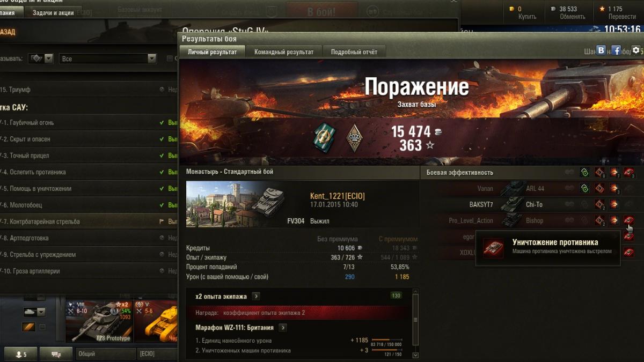Click the destroyed-enemy icon in Bishop row
This screenshot has width=644, height=362.
click(x=629, y=220)
